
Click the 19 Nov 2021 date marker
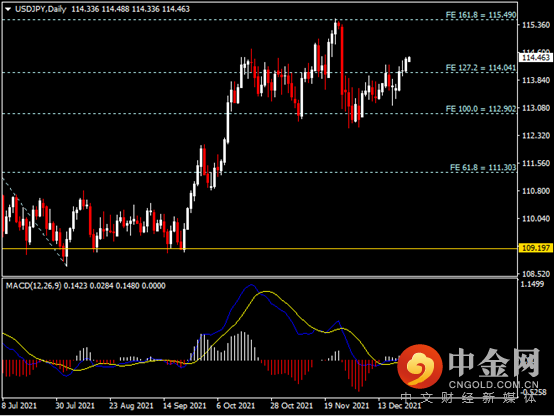[x=346, y=405]
